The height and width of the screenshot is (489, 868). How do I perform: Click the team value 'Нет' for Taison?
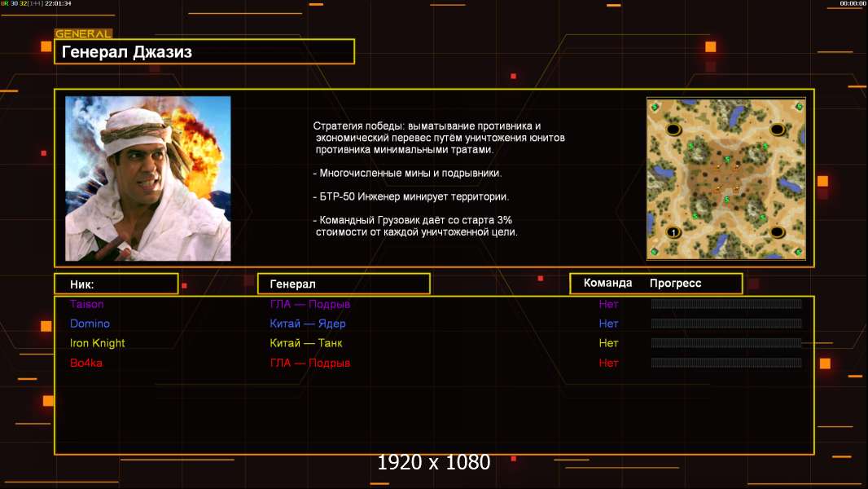click(x=608, y=304)
